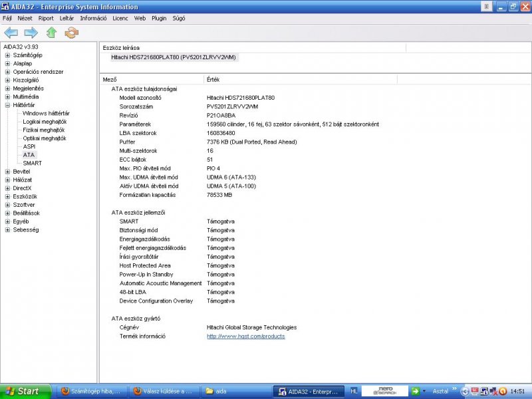
Task: Expand the Bevitel tree node
Action: (x=7, y=172)
